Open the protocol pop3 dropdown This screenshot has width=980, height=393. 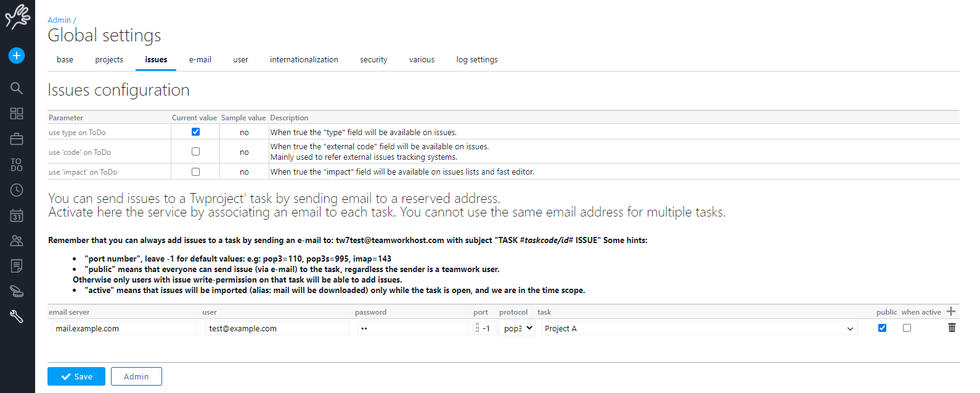(x=517, y=328)
